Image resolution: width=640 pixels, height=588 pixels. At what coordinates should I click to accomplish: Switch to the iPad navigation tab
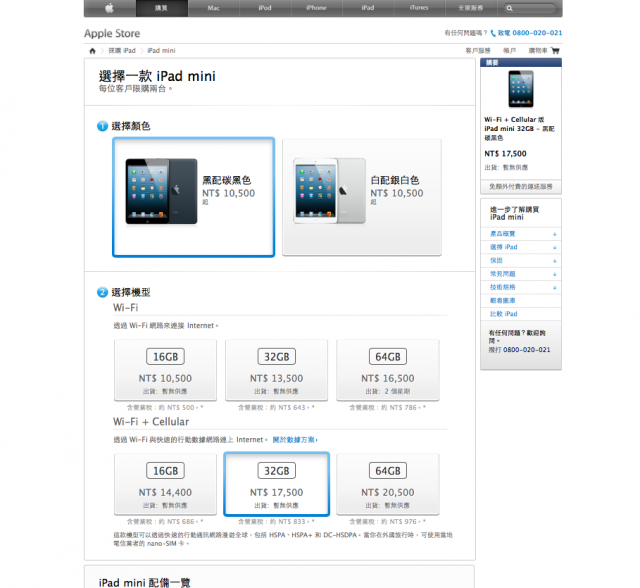368,8
